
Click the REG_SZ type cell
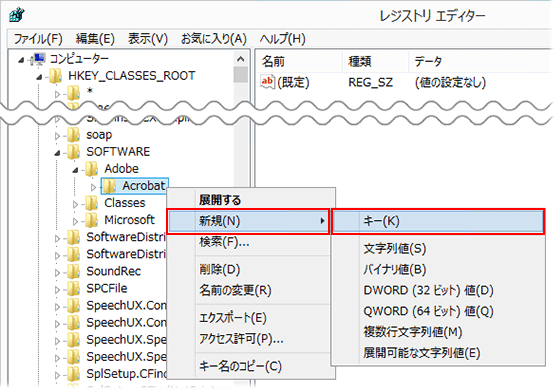pyautogui.click(x=371, y=83)
